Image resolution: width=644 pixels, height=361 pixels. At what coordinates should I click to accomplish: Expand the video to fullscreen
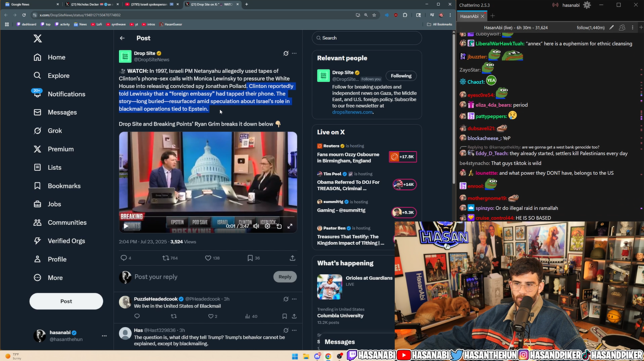point(290,226)
